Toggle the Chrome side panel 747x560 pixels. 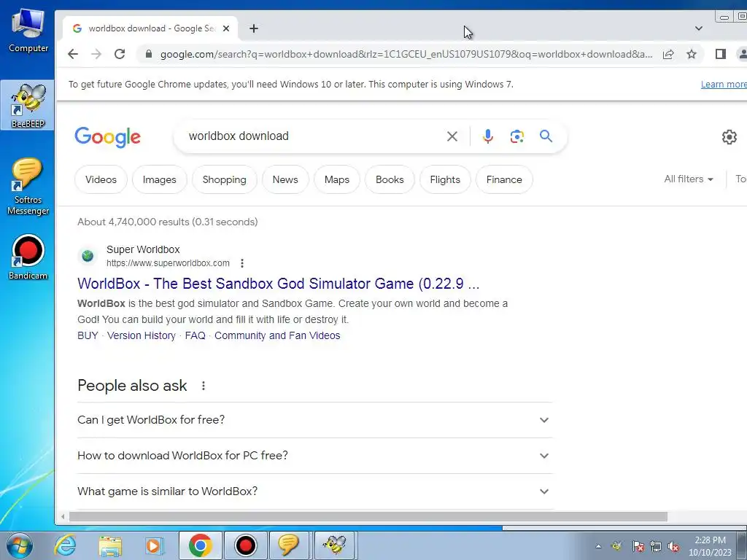pos(720,54)
